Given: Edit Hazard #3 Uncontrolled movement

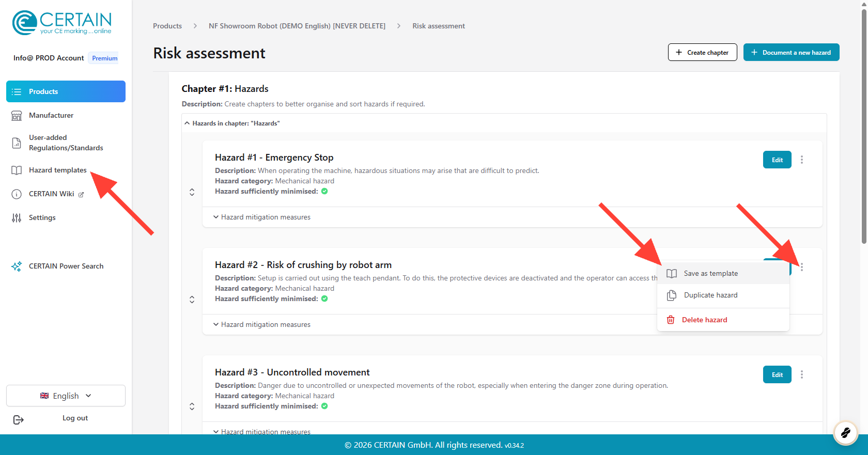Looking at the screenshot, I should point(777,374).
